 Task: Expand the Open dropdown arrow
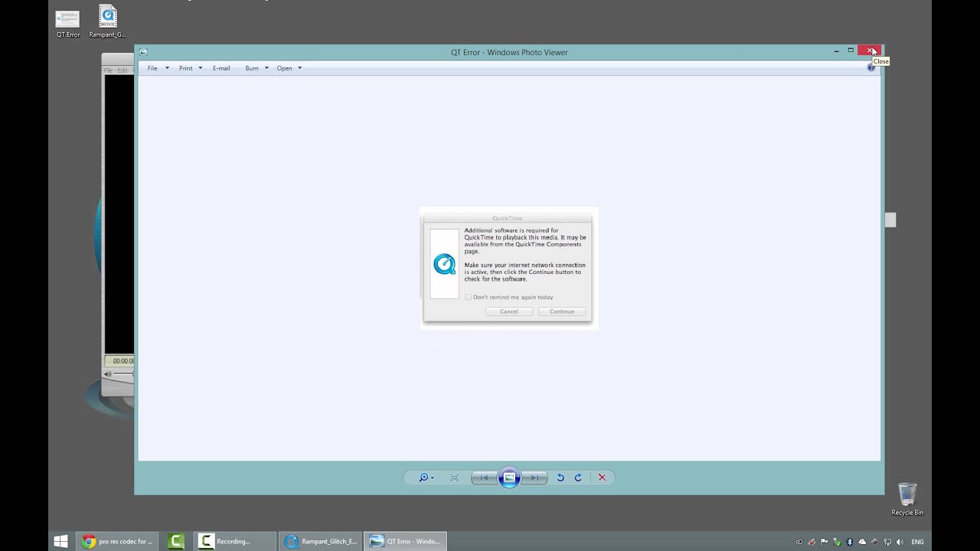(x=299, y=68)
